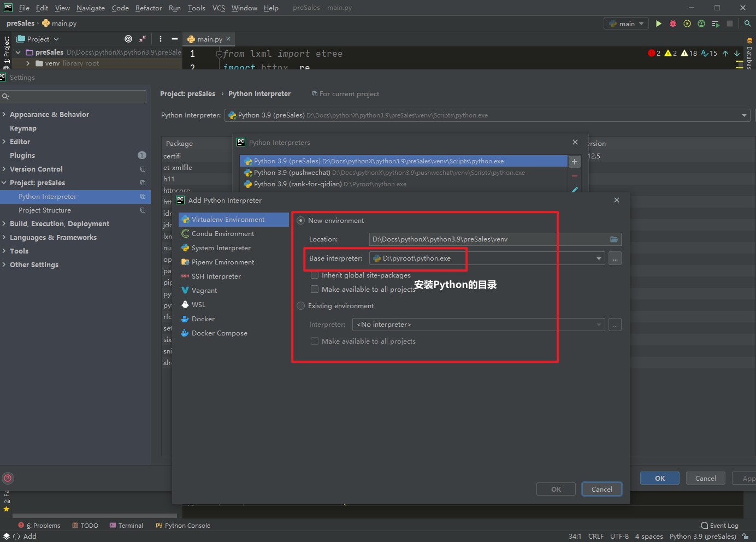Close the Python Interpreters dialog
The height and width of the screenshot is (542, 756).
click(575, 142)
